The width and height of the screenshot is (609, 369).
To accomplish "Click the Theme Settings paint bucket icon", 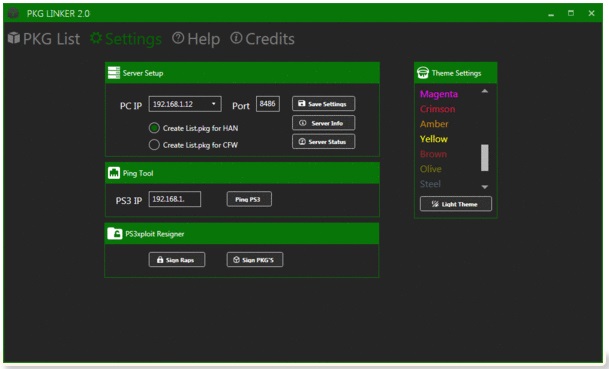I will [x=423, y=73].
